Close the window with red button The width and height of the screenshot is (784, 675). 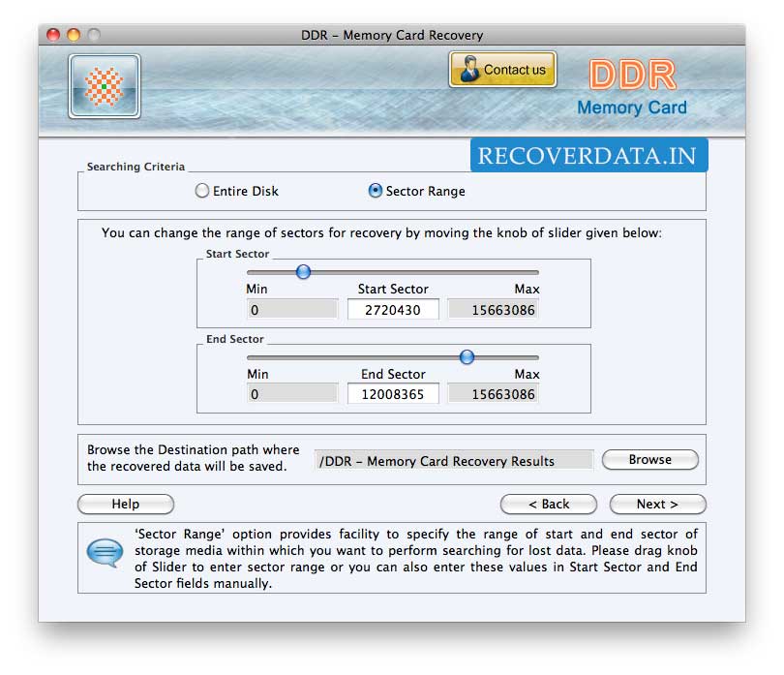point(53,35)
